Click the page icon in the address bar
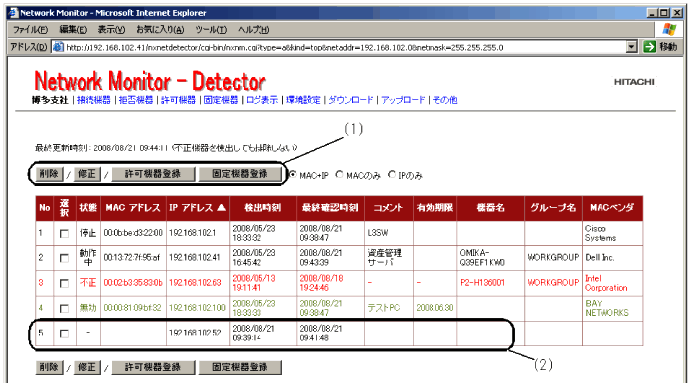Viewport: 688px width, 386px height. click(x=58, y=47)
